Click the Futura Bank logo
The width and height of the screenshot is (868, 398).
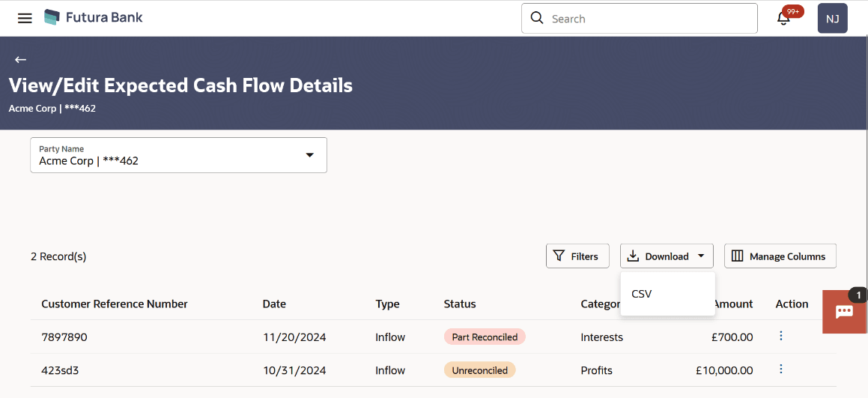click(93, 17)
